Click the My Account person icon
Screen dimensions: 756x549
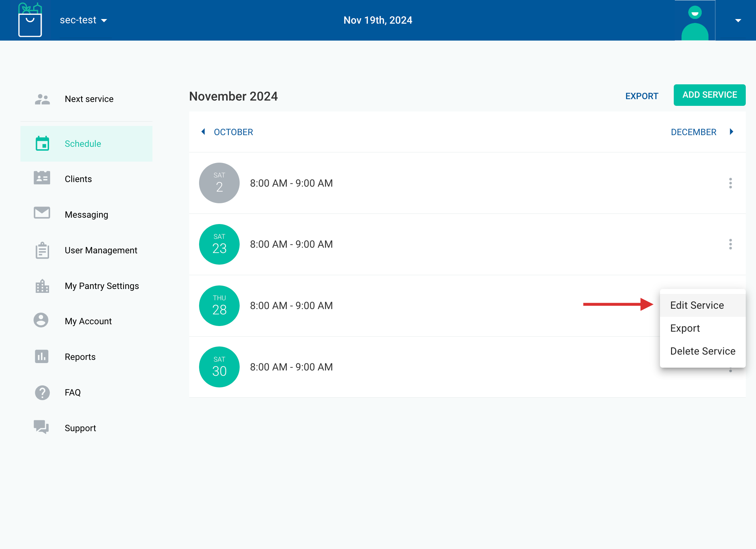point(41,320)
